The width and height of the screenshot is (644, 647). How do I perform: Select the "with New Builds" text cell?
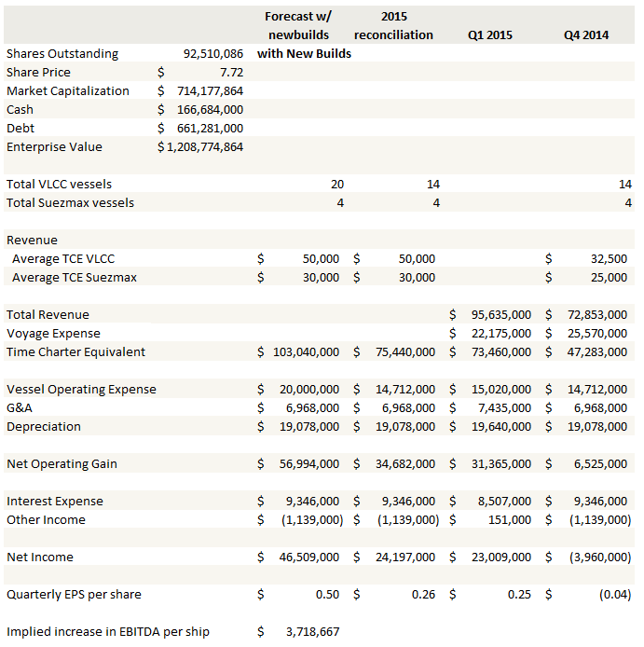(305, 54)
